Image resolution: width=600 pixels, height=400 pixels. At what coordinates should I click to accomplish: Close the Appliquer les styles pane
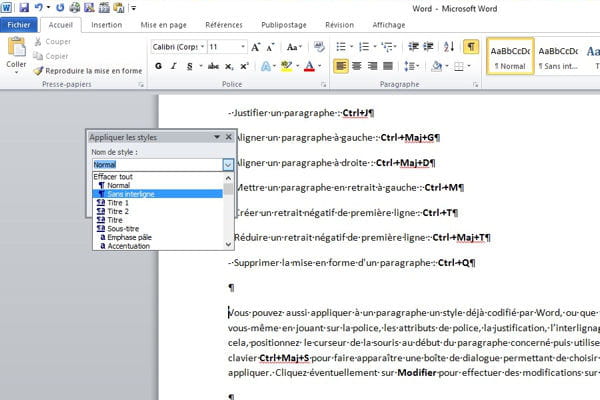229,137
